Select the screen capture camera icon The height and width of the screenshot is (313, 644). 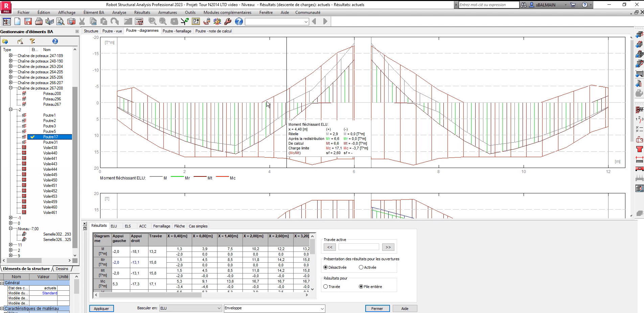[x=71, y=21]
